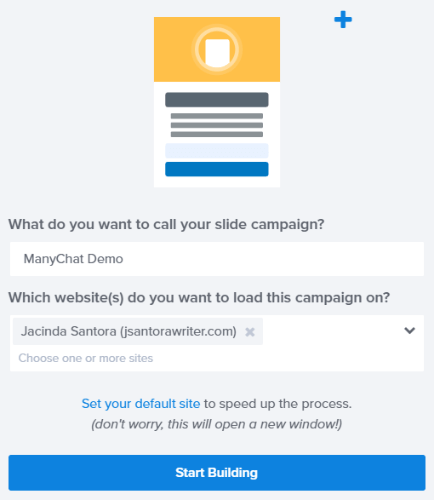This screenshot has height=500, width=434.
Task: Click the Which website(s) question label
Action: pos(199,298)
